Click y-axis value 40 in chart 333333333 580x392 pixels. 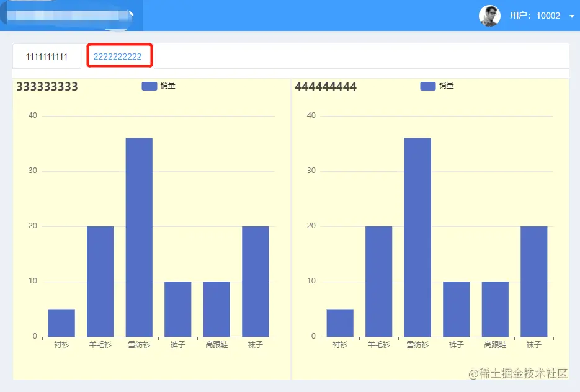[x=33, y=115]
